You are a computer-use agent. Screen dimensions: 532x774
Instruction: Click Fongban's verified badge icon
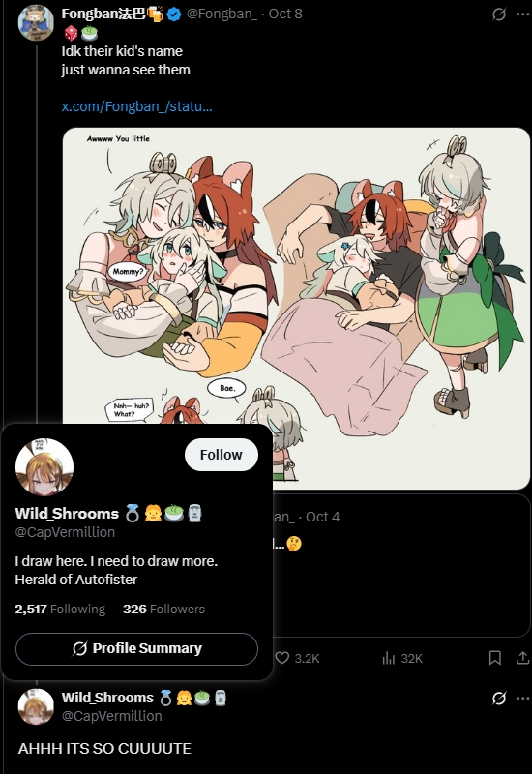174,15
